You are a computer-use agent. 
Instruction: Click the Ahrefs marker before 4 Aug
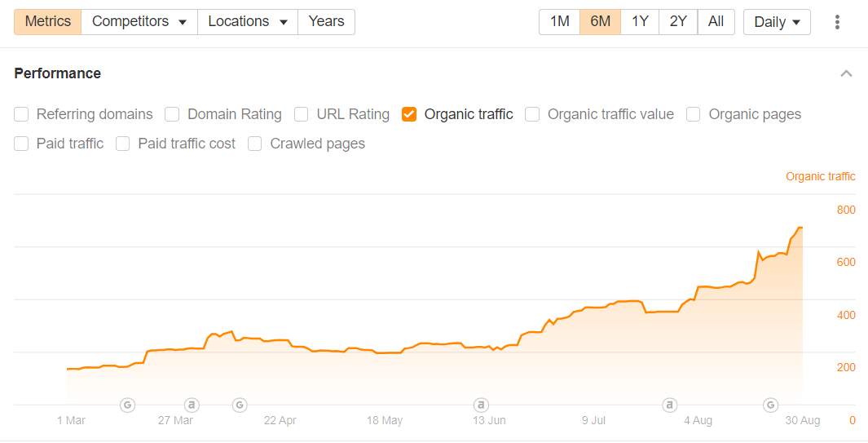670,405
